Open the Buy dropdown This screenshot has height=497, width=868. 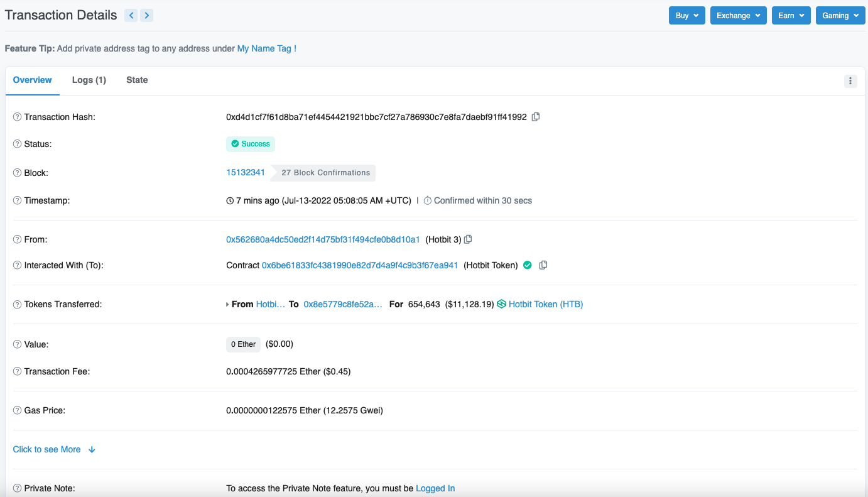tap(686, 16)
